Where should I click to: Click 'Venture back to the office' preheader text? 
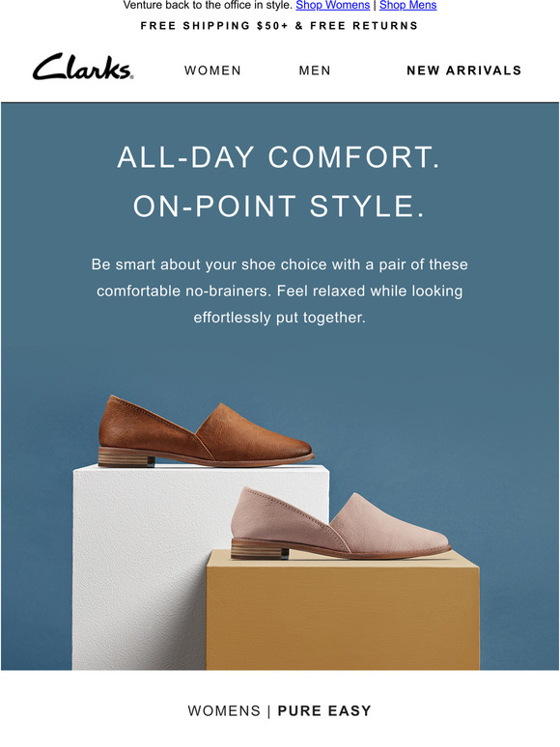coord(208,5)
